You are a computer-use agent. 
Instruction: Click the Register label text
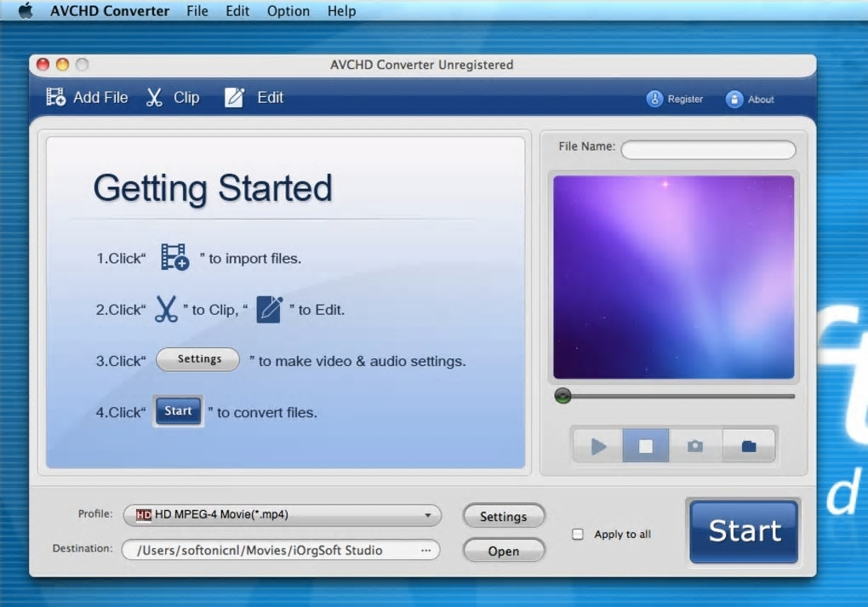(685, 99)
